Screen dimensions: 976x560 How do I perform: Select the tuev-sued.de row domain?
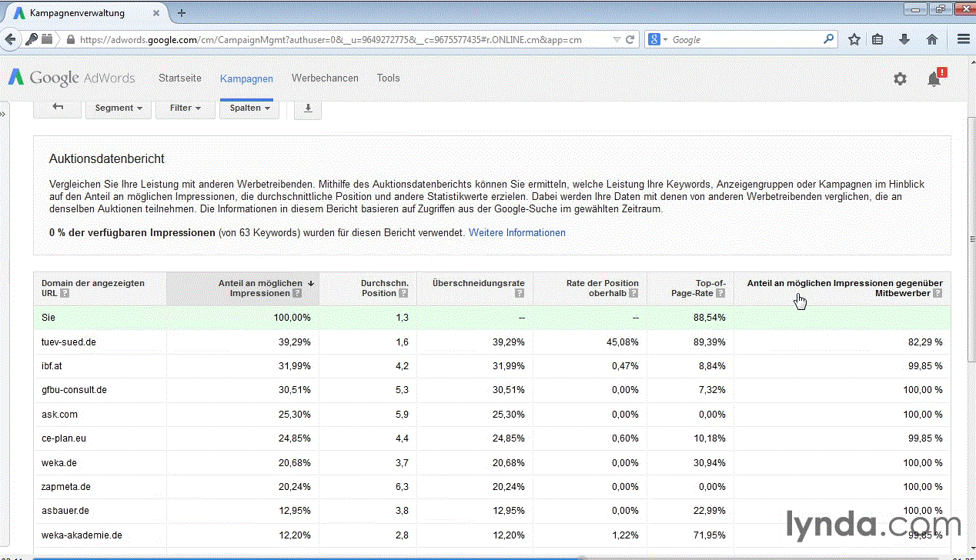[x=69, y=342]
